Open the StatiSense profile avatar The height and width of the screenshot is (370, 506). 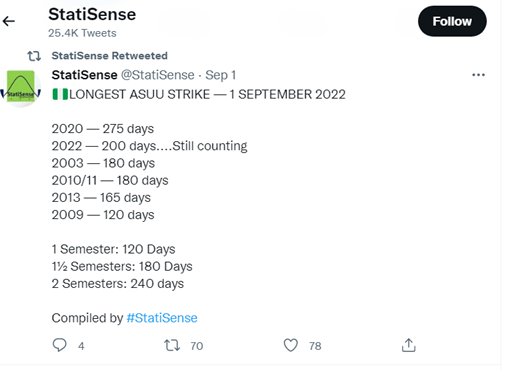tap(21, 88)
